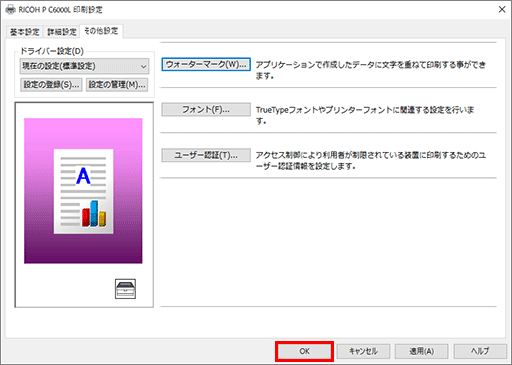
Task: Click the ドライバー設定(D) label
Action: (52, 51)
